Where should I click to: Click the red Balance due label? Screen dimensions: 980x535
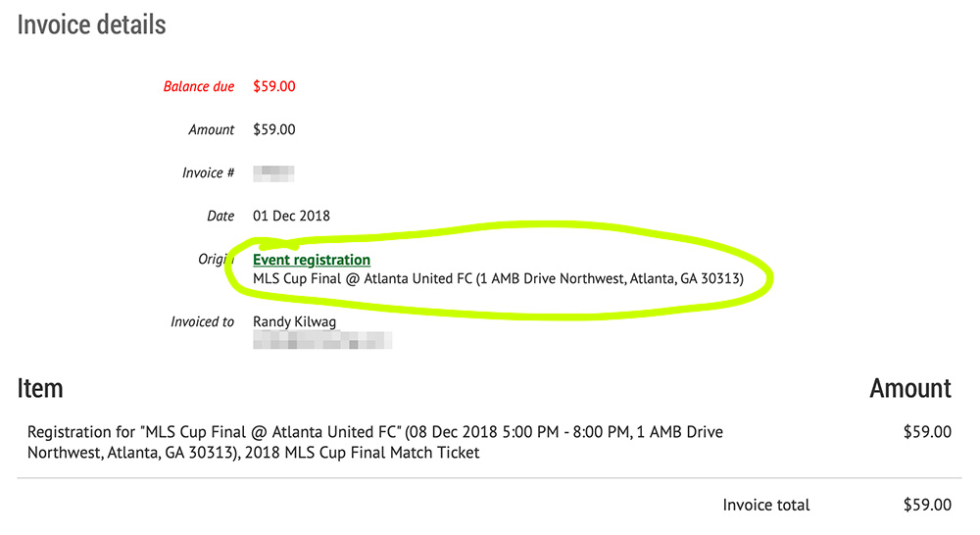[x=199, y=86]
